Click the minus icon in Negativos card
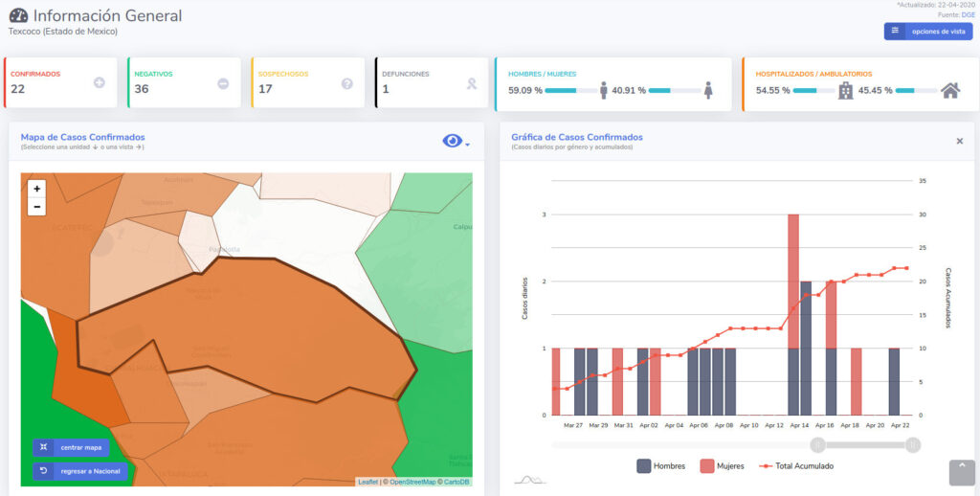The height and width of the screenshot is (496, 980). (223, 83)
